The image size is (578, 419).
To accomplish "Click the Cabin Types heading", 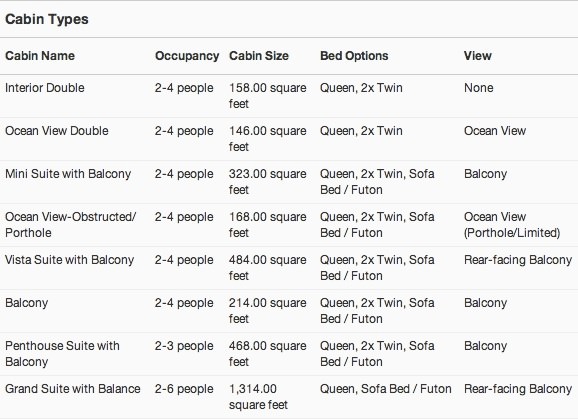I will 47,19.
